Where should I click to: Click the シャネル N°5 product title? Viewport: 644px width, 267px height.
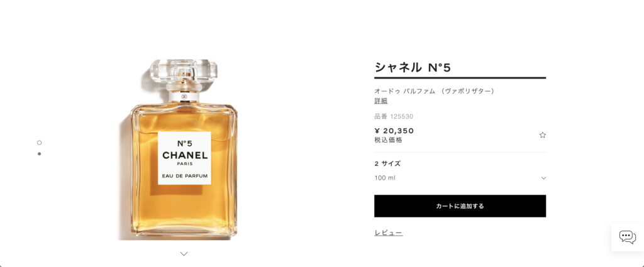click(x=413, y=67)
